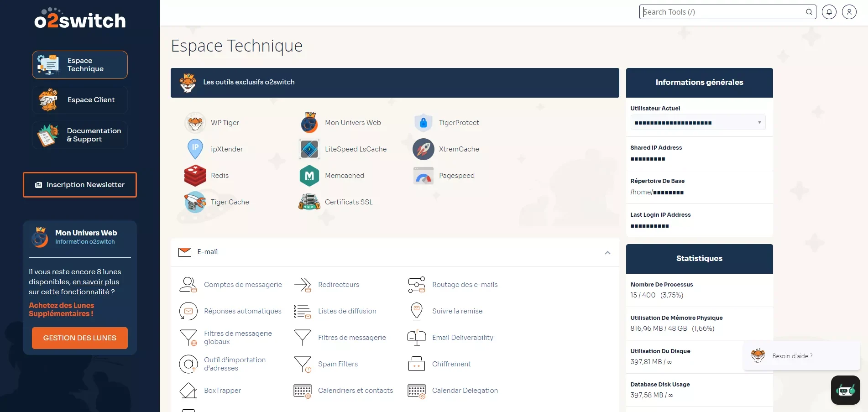Open the notifications bell icon

(x=829, y=12)
